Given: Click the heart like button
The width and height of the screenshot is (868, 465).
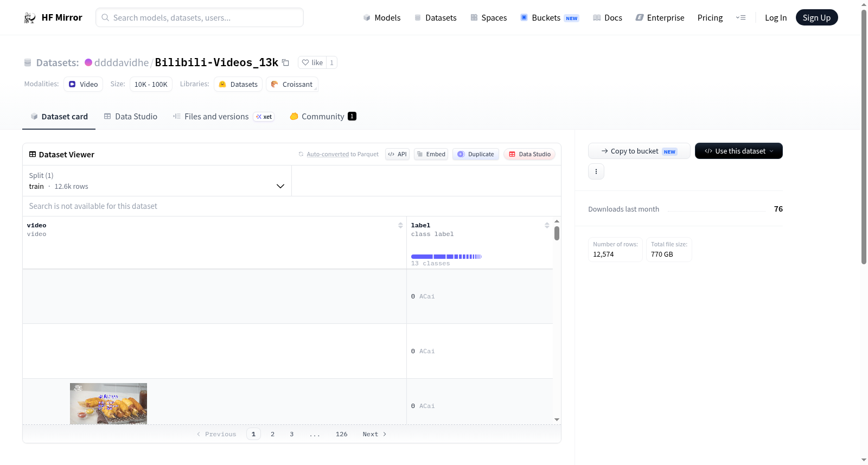Looking at the screenshot, I should tap(312, 62).
